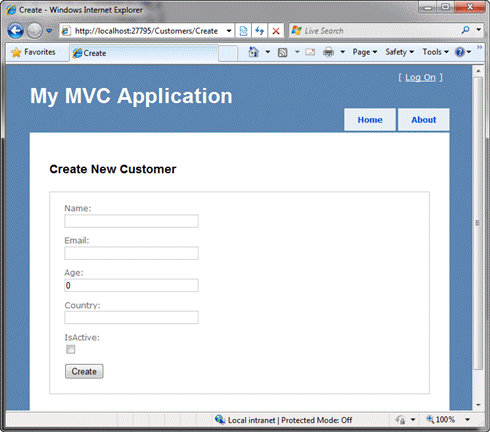Follow the Log On link
The height and width of the screenshot is (432, 490).
click(x=420, y=78)
